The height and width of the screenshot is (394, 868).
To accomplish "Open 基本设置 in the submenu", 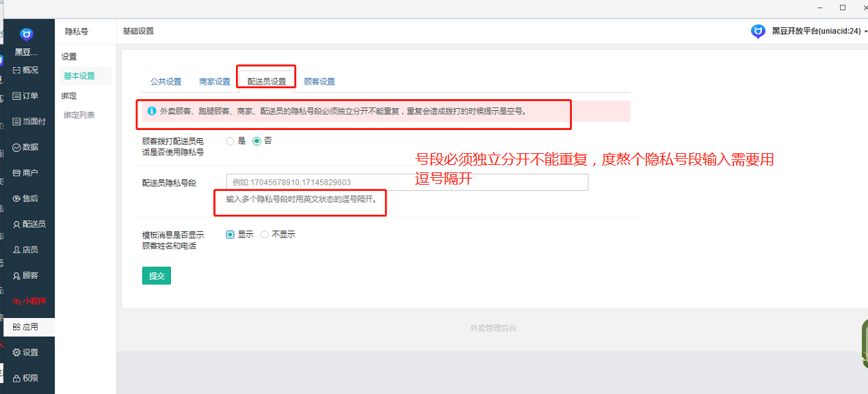I will (x=79, y=76).
